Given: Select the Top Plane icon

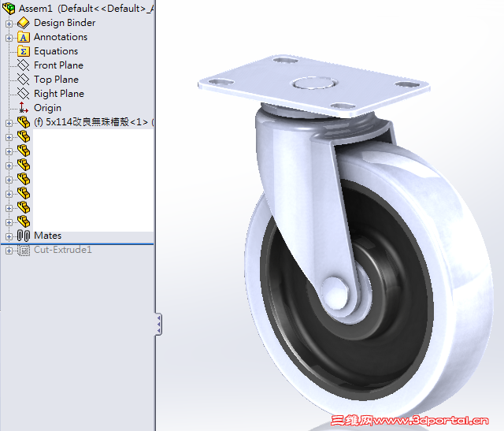Looking at the screenshot, I should (23, 80).
